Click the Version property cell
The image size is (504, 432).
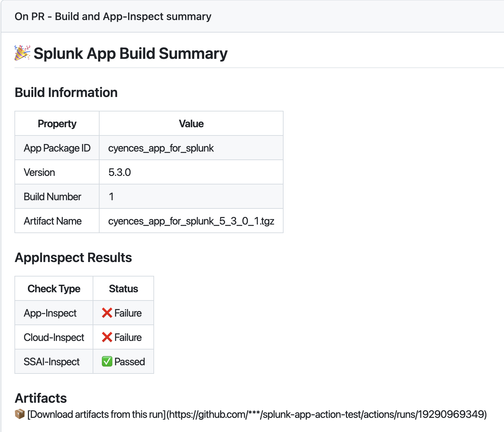pos(57,172)
